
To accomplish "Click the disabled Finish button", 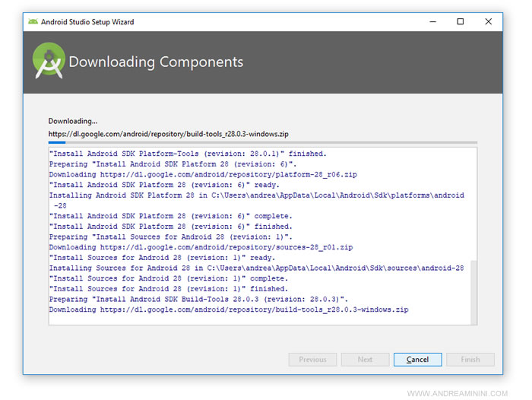I will 470,359.
